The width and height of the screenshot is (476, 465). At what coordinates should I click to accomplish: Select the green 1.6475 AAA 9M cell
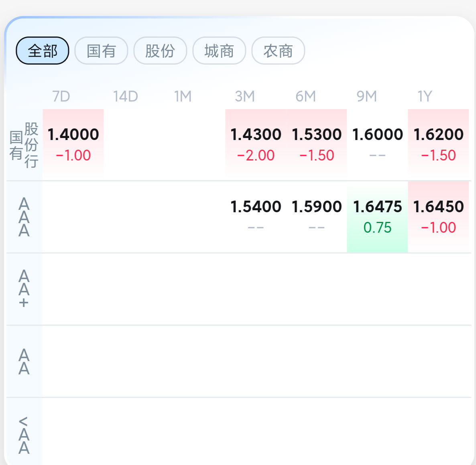click(x=377, y=217)
